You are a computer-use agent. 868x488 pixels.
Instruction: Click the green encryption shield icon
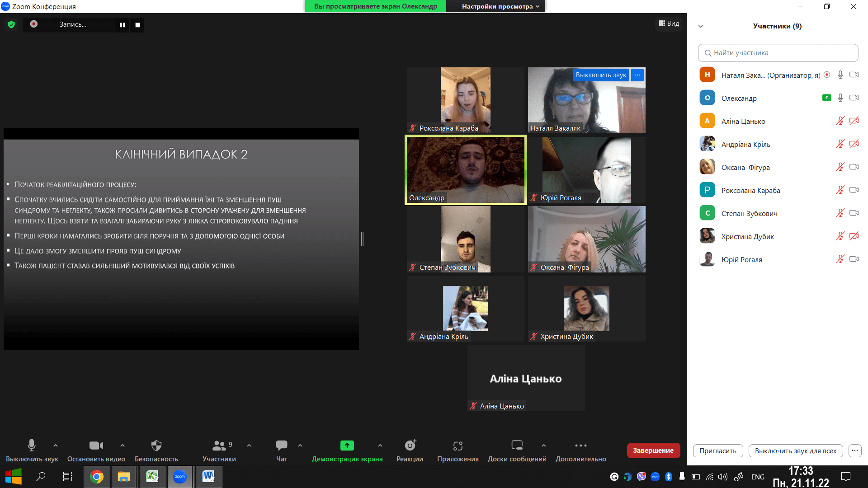coord(11,24)
